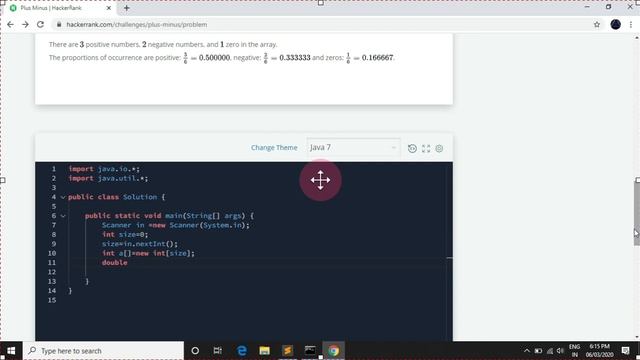Click the 'Scanner in =new Scanner(System.in);' line
The width and height of the screenshot is (640, 360).
pos(176,225)
